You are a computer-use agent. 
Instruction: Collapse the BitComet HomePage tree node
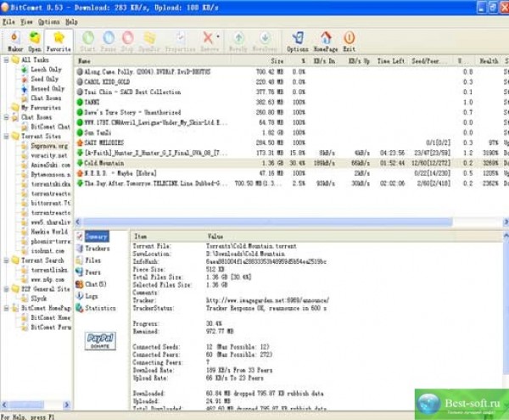(x=6, y=308)
